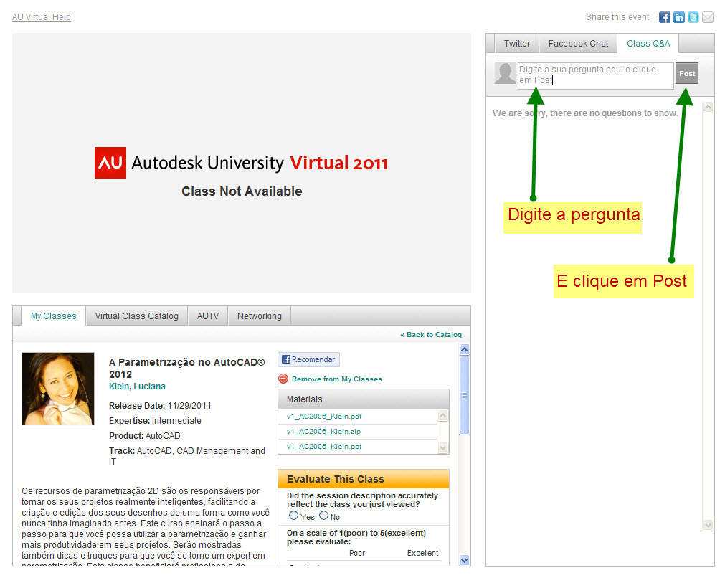Share this event on Twitter icon
725x588 pixels.
[693, 17]
